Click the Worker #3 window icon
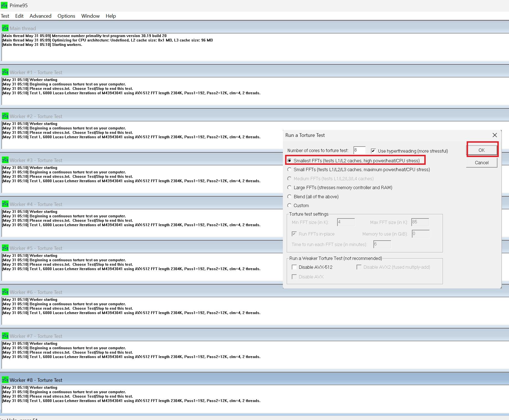 click(x=5, y=160)
